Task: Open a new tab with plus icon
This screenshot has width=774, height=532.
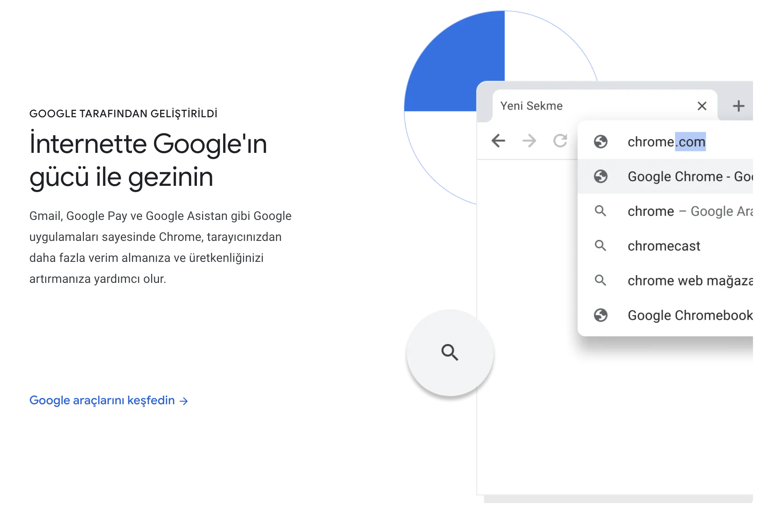Action: click(x=738, y=106)
